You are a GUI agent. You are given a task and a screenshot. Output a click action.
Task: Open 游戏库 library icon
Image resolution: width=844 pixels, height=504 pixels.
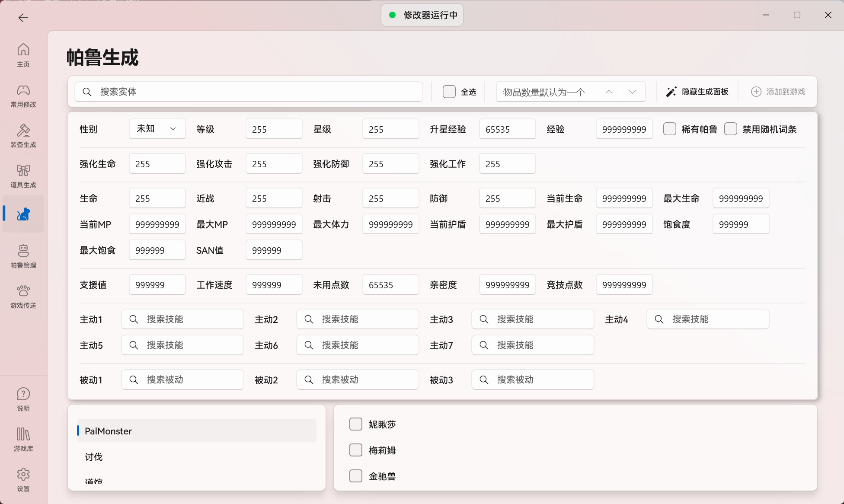click(x=23, y=440)
